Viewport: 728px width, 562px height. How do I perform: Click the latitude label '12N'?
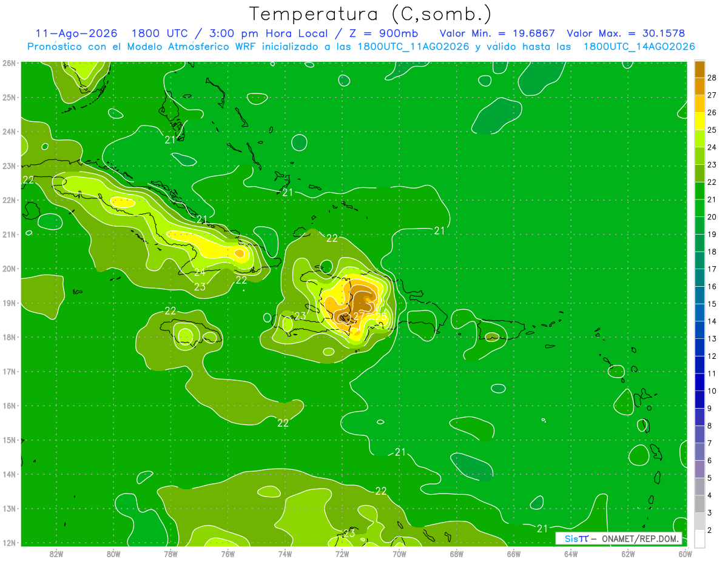pos(9,543)
